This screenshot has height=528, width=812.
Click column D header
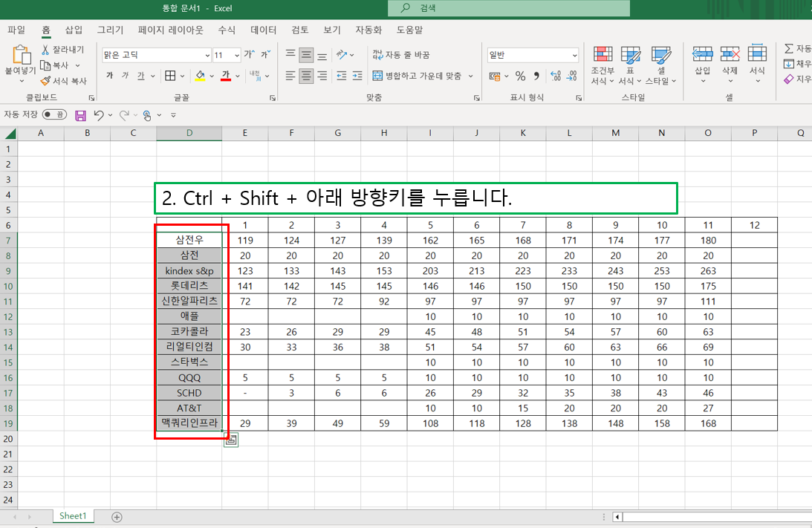(189, 133)
